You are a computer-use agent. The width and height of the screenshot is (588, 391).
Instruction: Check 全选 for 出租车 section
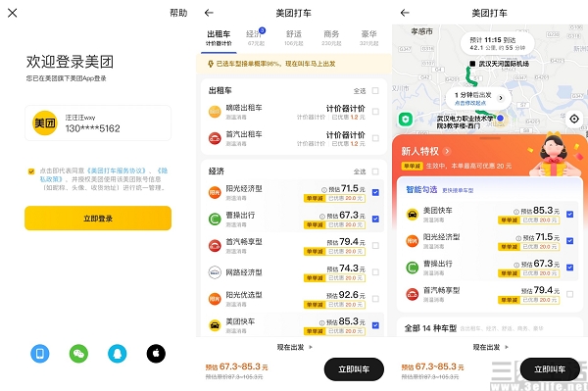pos(375,91)
